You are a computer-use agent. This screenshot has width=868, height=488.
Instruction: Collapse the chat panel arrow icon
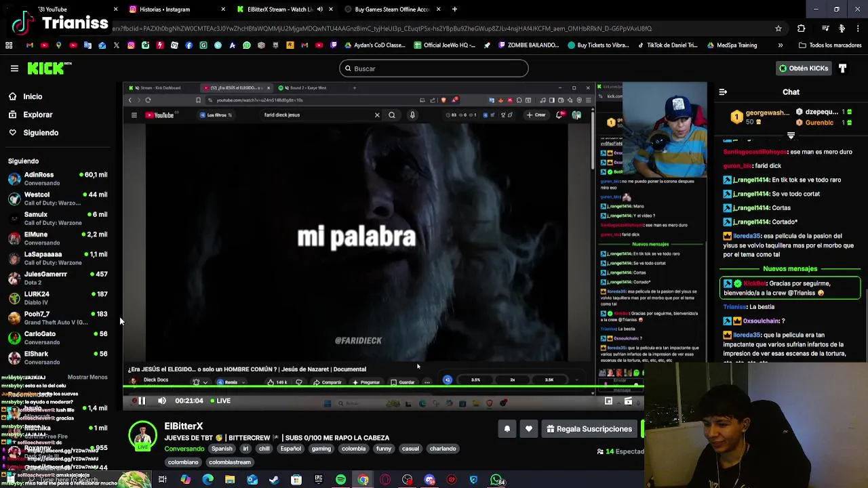[x=723, y=92]
